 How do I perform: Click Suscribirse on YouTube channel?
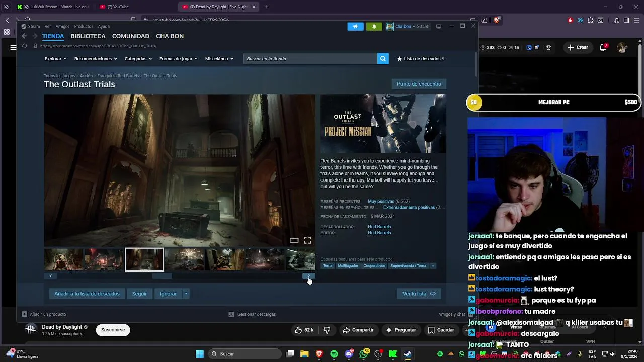coord(113,330)
